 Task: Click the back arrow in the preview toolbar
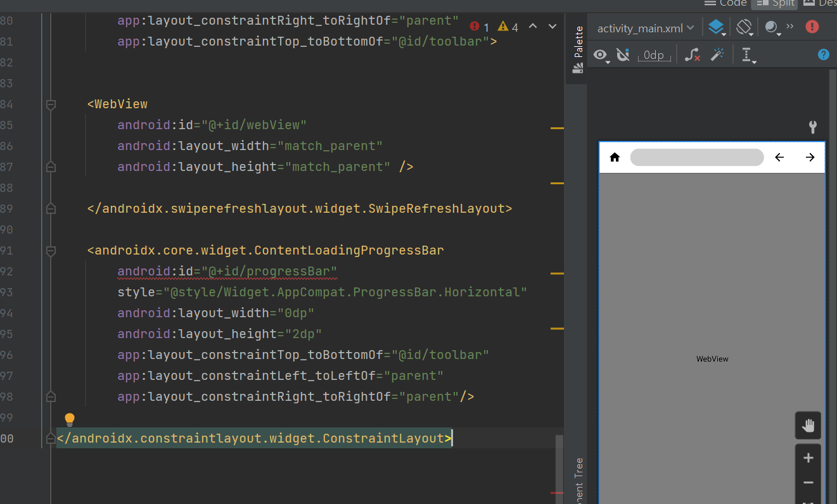[780, 157]
